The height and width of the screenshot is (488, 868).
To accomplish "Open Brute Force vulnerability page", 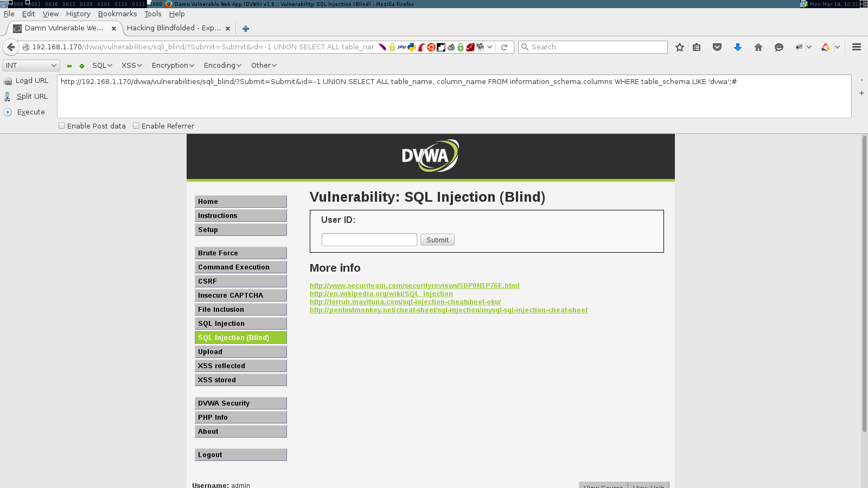I will point(241,253).
